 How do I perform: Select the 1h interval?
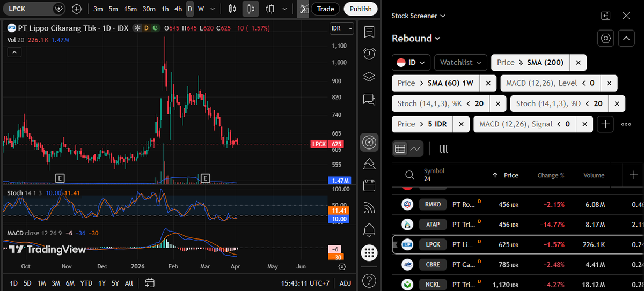pyautogui.click(x=165, y=9)
